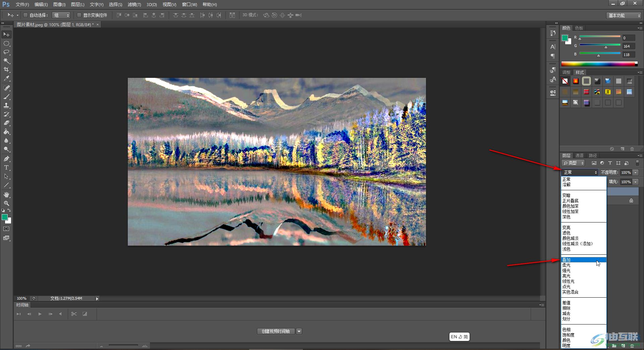Switch to the 调整 tab
Screen dimensions: 644x350
[x=567, y=72]
